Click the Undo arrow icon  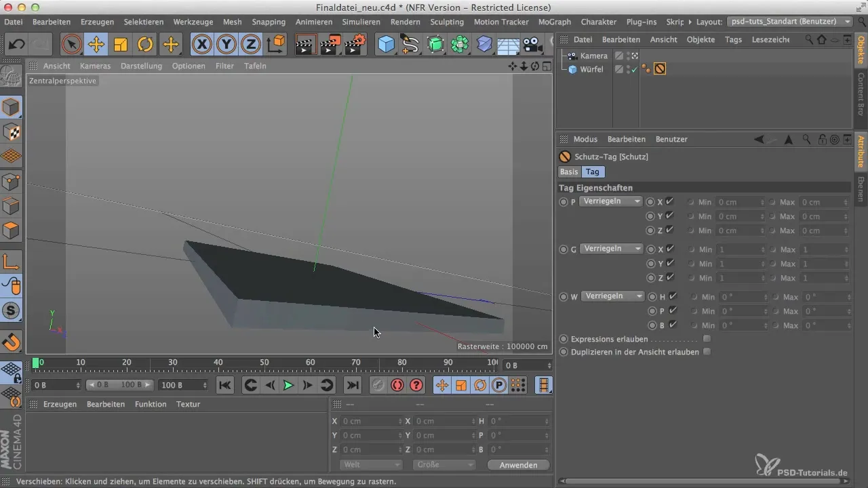(16, 45)
